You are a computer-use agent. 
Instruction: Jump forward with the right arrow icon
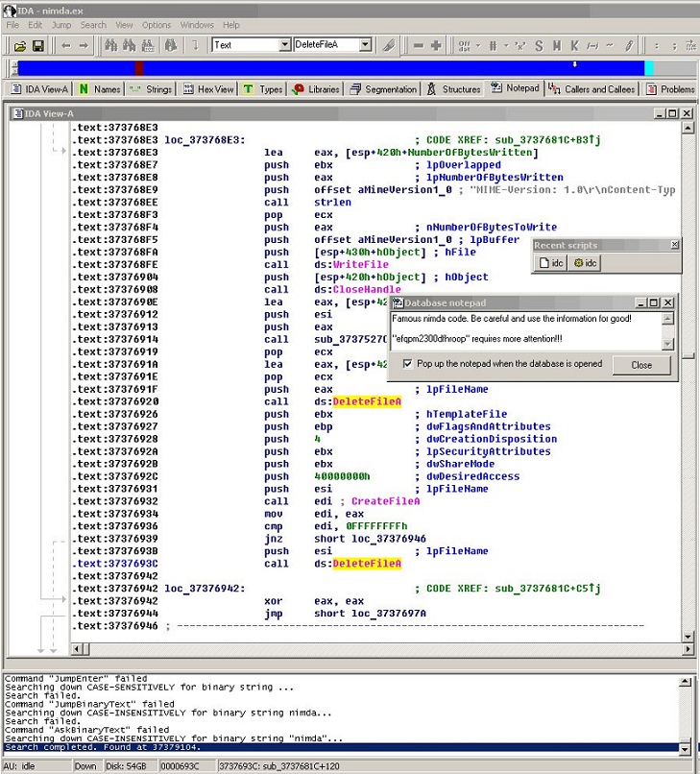coord(84,45)
